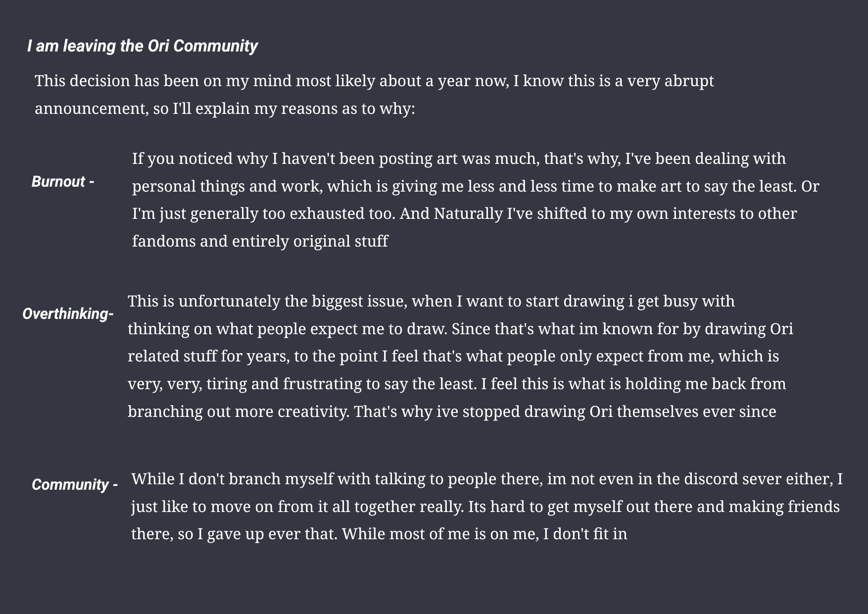Click the Overthinking section heading

pyautogui.click(x=68, y=313)
